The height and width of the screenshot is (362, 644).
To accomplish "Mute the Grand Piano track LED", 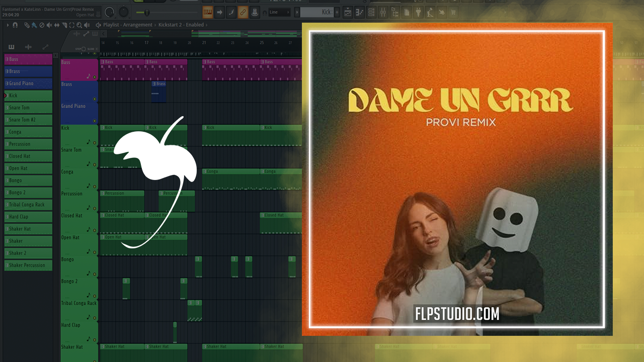I will pyautogui.click(x=95, y=121).
